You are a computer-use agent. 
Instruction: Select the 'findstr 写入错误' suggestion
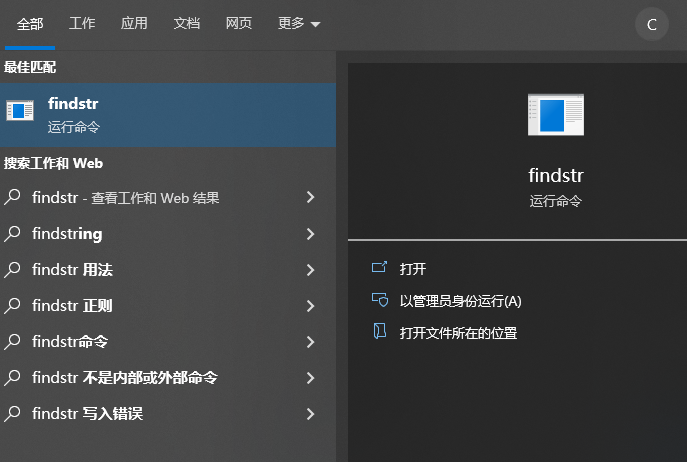click(x=168, y=413)
